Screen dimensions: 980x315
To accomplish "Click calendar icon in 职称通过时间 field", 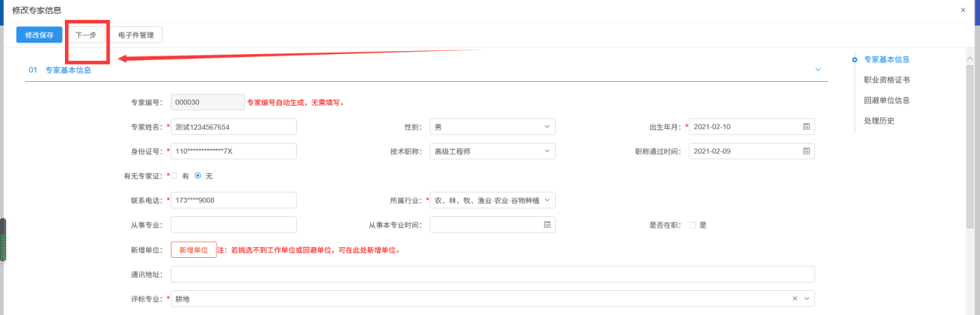I will [x=806, y=151].
